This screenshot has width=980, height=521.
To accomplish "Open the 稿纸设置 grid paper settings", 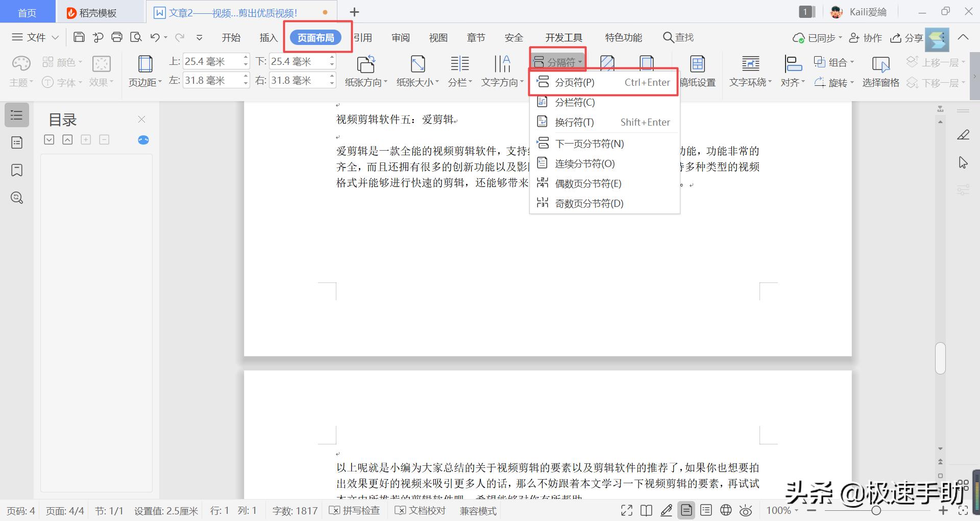I will pos(698,72).
